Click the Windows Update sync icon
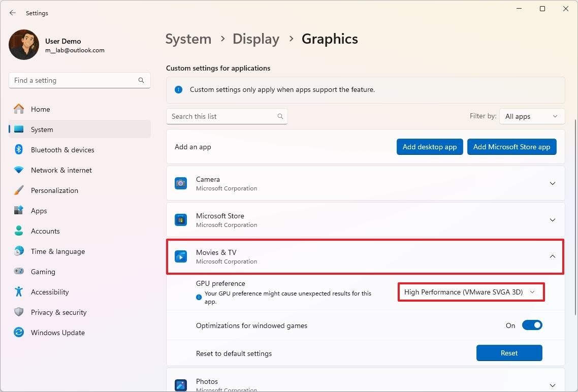This screenshot has height=392, width=578. (x=19, y=332)
